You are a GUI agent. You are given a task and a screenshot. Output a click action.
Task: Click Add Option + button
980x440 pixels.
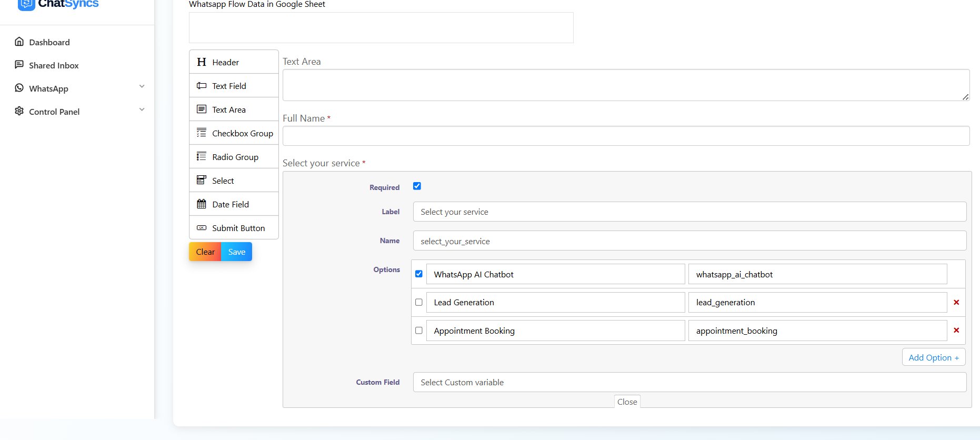(934, 357)
